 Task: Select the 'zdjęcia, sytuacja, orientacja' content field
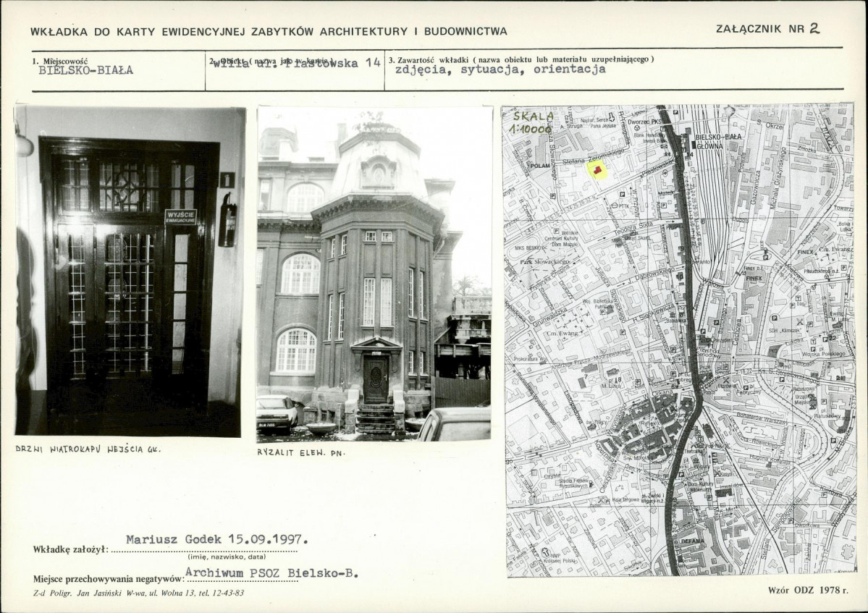500,70
